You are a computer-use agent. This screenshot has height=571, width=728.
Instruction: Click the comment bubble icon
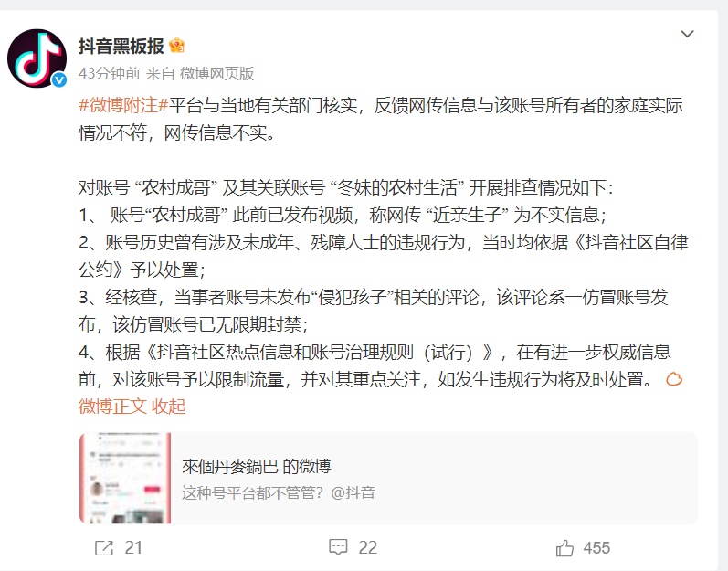pyautogui.click(x=338, y=548)
